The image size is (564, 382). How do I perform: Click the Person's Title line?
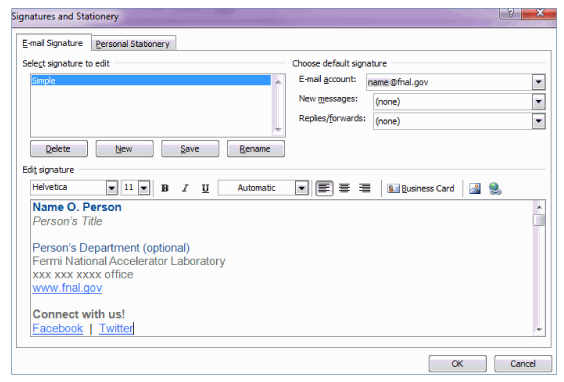coord(67,221)
